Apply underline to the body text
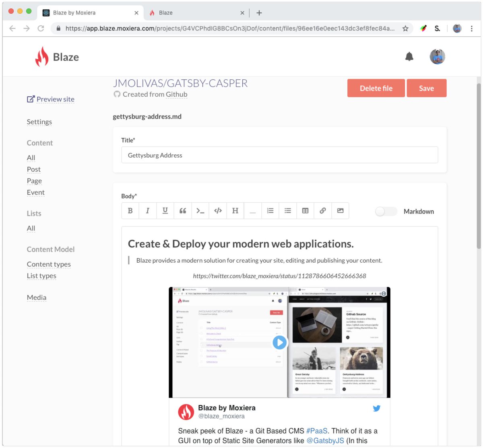The height and width of the screenshot is (448, 483). click(x=165, y=211)
